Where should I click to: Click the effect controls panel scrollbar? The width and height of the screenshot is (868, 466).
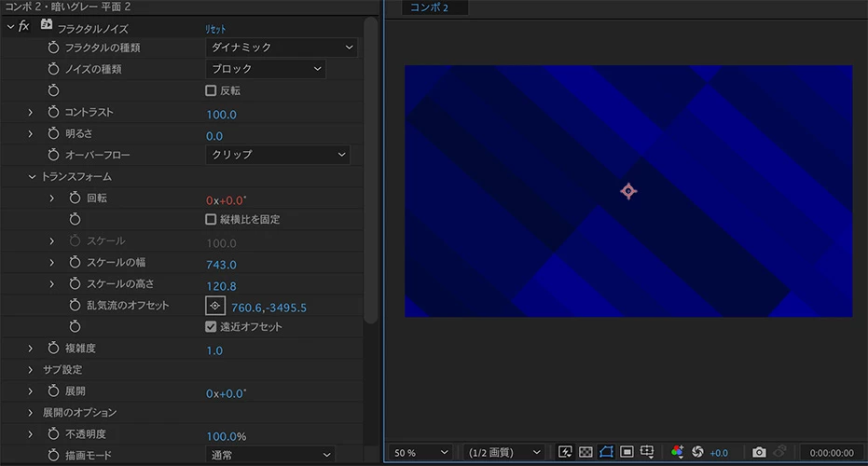pyautogui.click(x=371, y=171)
